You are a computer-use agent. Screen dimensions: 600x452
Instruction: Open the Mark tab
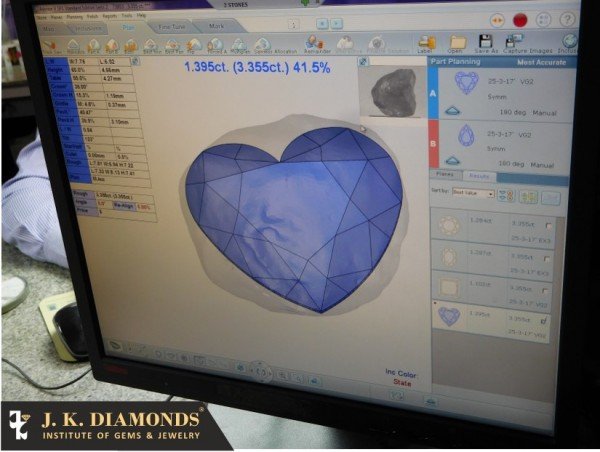[x=216, y=25]
